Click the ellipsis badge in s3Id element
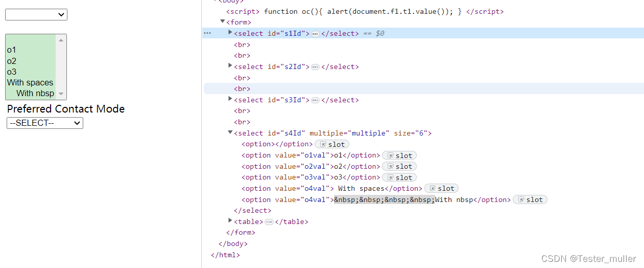The width and height of the screenshot is (644, 268). 315,100
